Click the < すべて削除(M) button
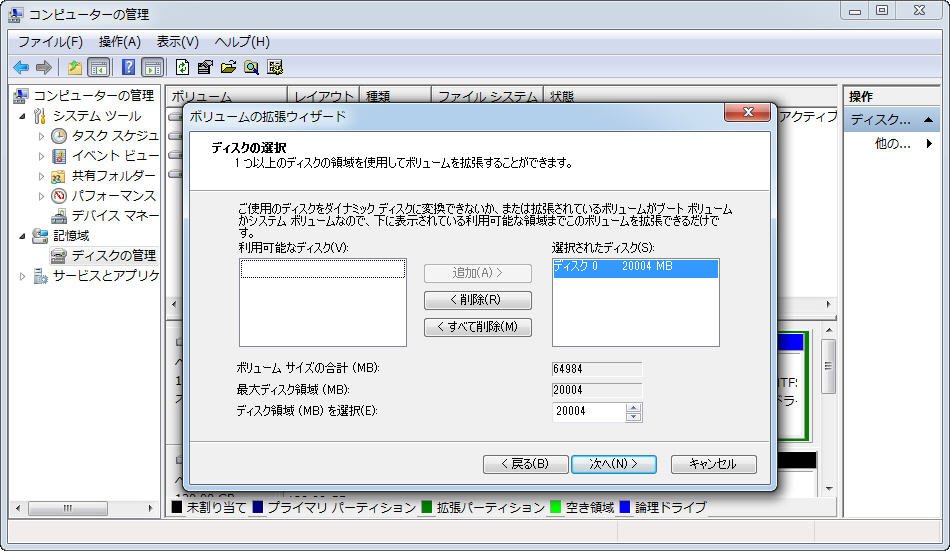This screenshot has width=950, height=551. click(x=478, y=327)
